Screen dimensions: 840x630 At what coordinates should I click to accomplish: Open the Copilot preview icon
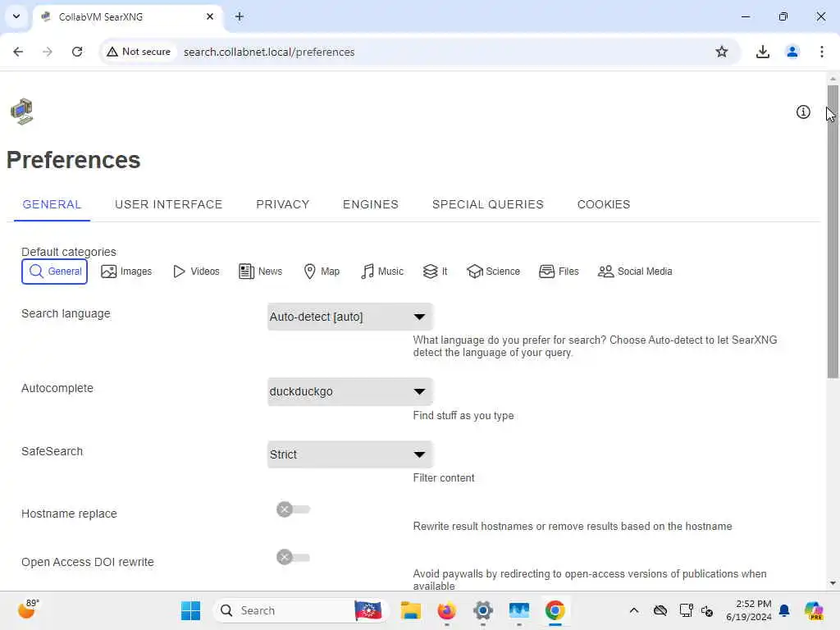point(813,610)
